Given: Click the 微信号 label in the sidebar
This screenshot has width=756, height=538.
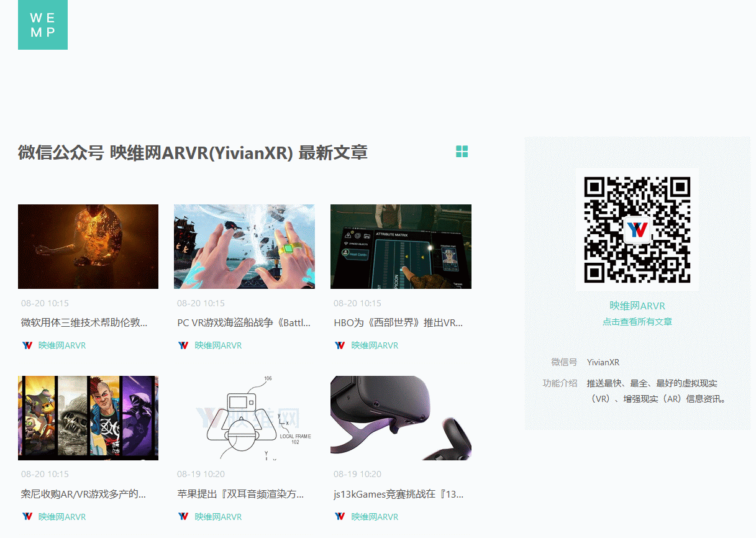Looking at the screenshot, I should click(564, 362).
